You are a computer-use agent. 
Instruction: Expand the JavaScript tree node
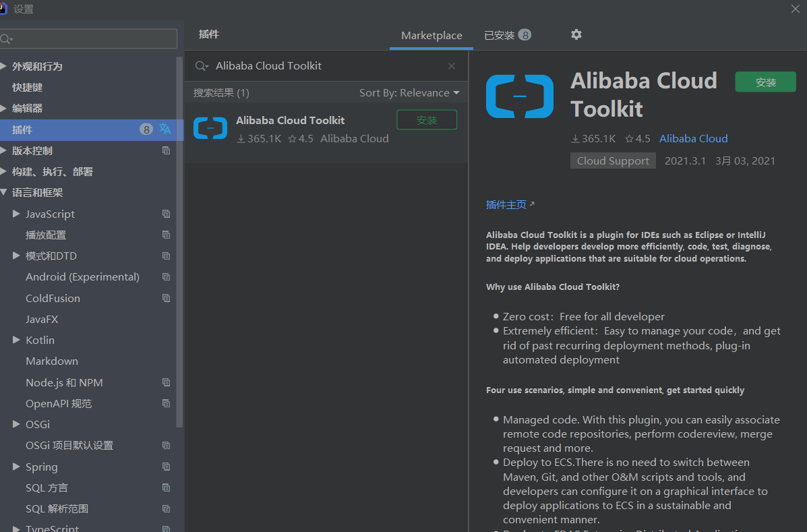(16, 214)
